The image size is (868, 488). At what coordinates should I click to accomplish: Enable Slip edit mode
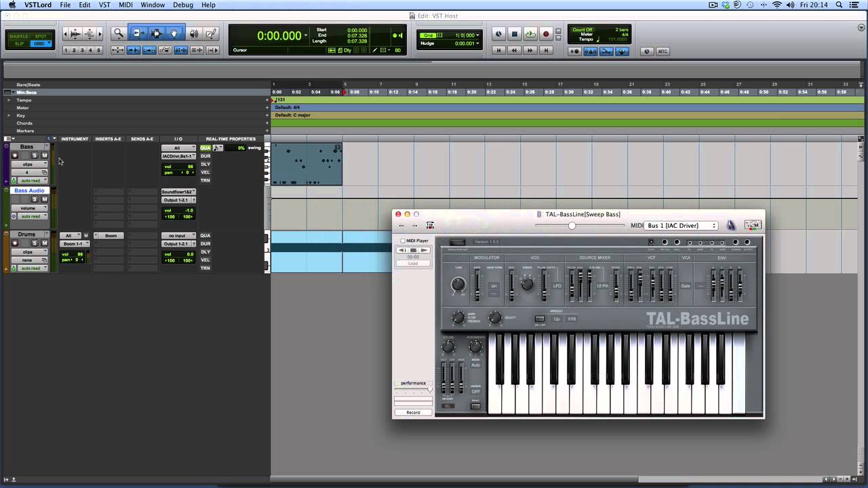(20, 44)
